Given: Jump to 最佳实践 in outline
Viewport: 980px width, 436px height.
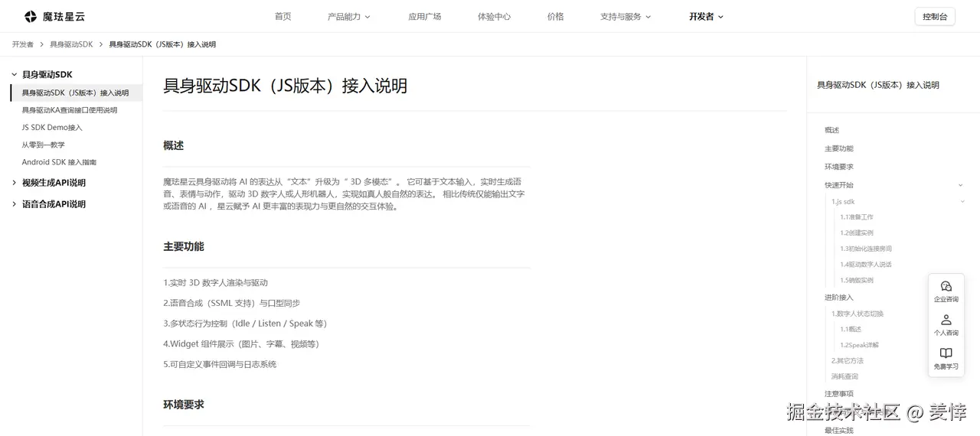Looking at the screenshot, I should click(x=838, y=431).
